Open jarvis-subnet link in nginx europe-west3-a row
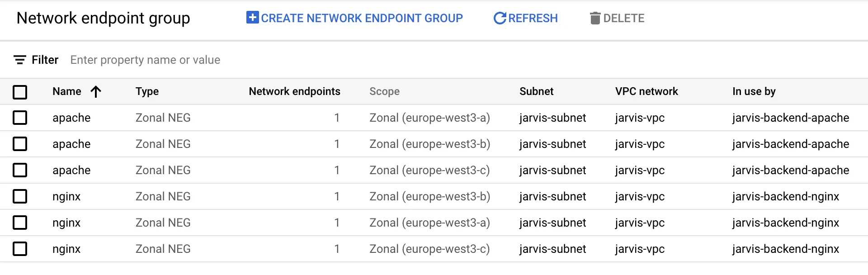 point(552,223)
